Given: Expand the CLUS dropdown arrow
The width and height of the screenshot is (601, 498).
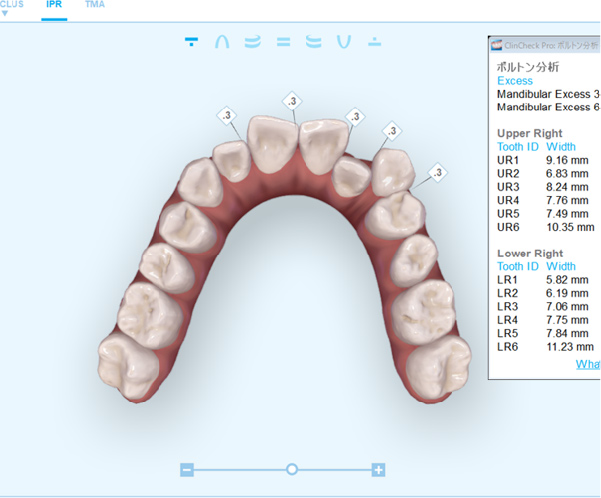Looking at the screenshot, I should pyautogui.click(x=5, y=15).
